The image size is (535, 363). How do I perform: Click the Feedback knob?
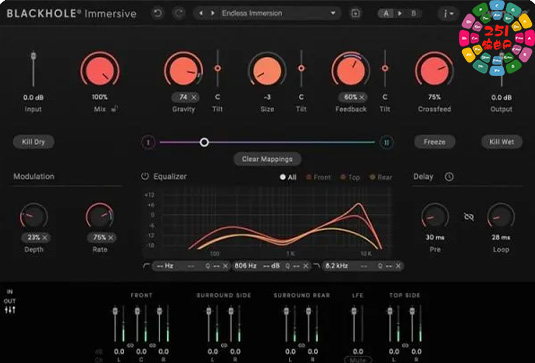tap(351, 70)
